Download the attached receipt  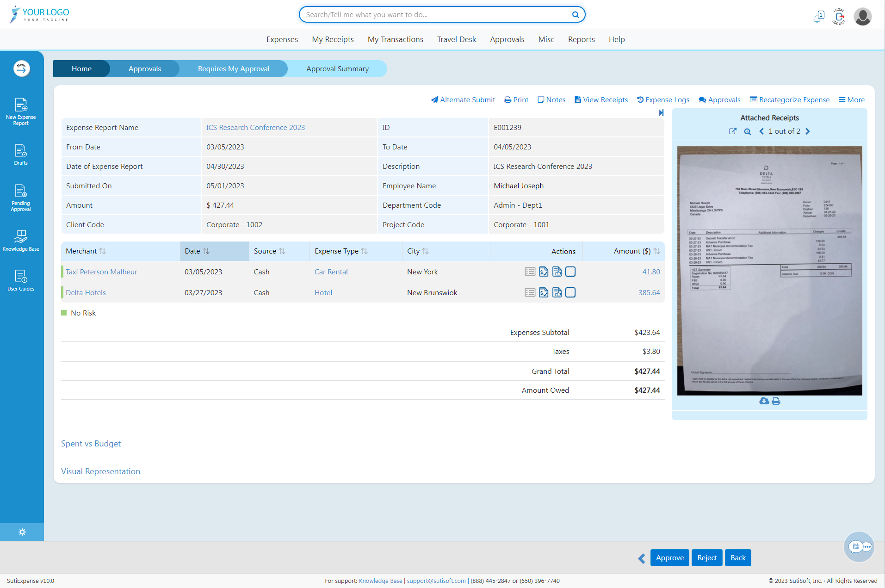pos(764,401)
